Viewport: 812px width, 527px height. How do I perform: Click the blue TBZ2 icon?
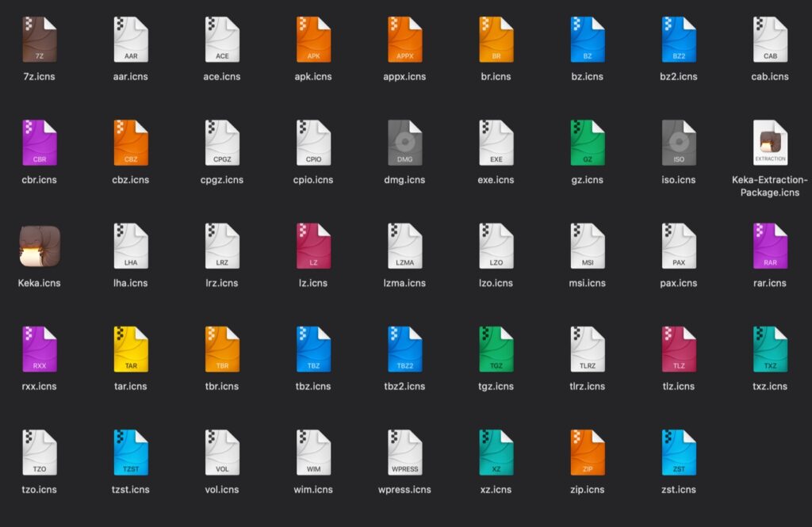pyautogui.click(x=405, y=349)
